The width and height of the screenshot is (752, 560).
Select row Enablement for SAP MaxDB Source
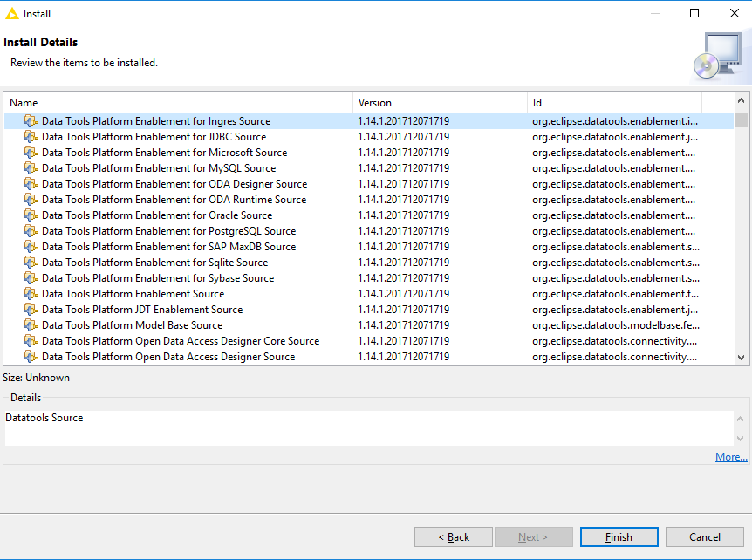click(x=369, y=247)
